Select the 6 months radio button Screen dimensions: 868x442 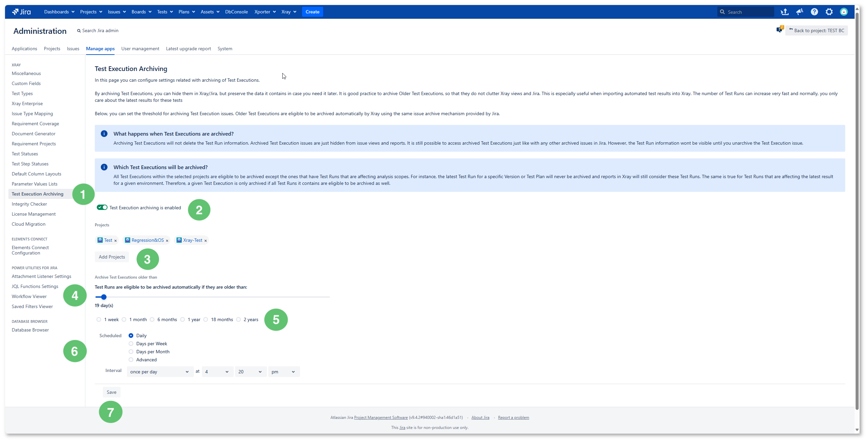152,319
